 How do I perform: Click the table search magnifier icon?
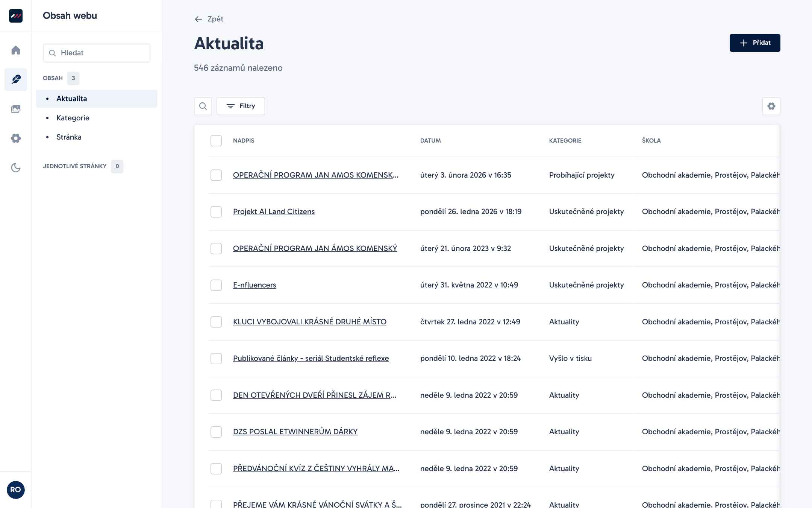point(203,106)
